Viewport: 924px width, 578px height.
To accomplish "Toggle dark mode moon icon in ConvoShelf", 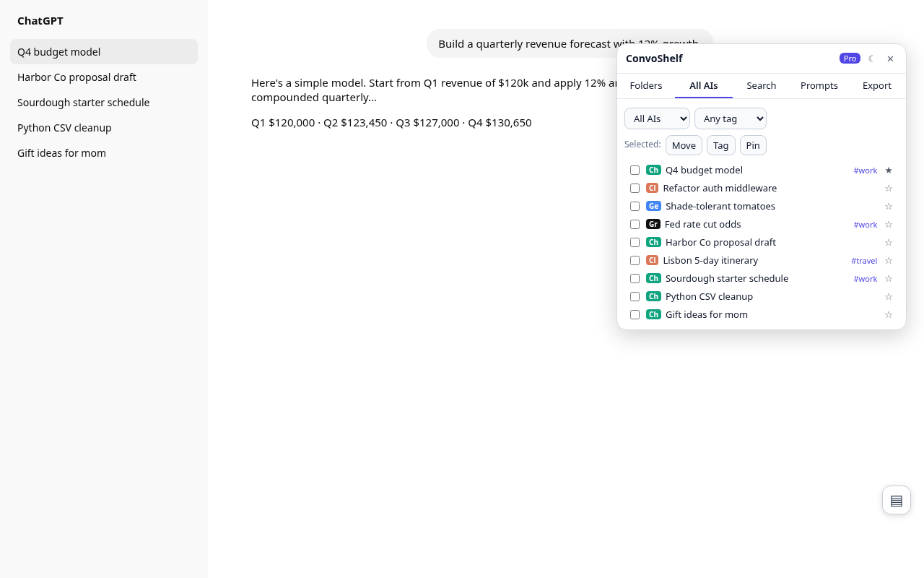I will click(871, 59).
